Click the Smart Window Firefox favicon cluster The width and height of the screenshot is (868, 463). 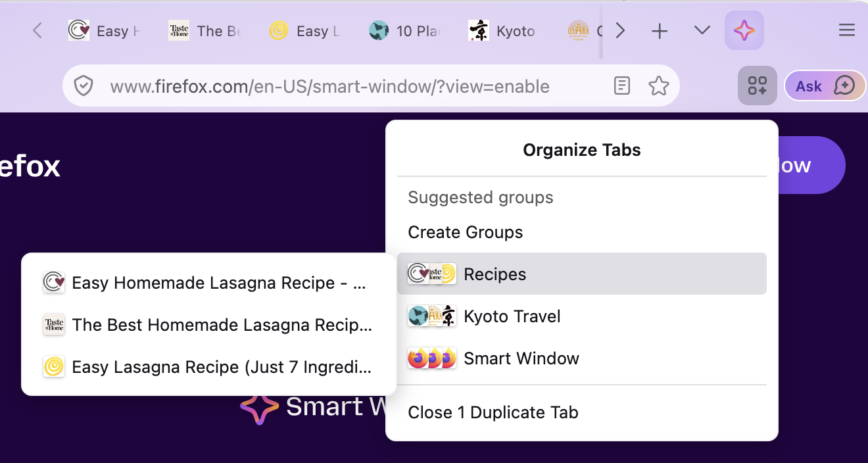tap(432, 358)
